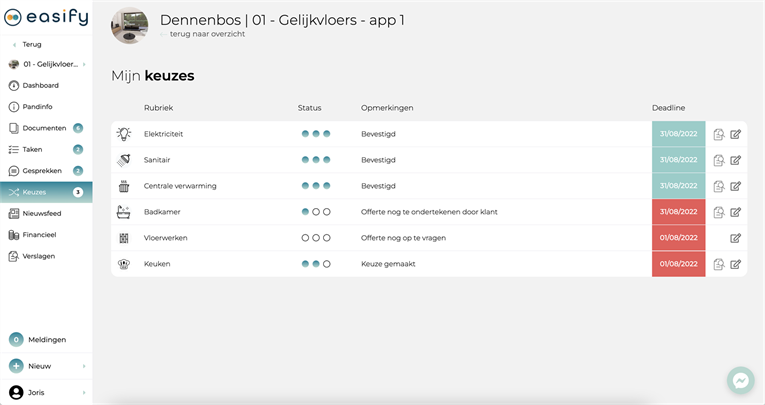Open the Messenger chat bubble icon
765x405 pixels.
pos(740,380)
